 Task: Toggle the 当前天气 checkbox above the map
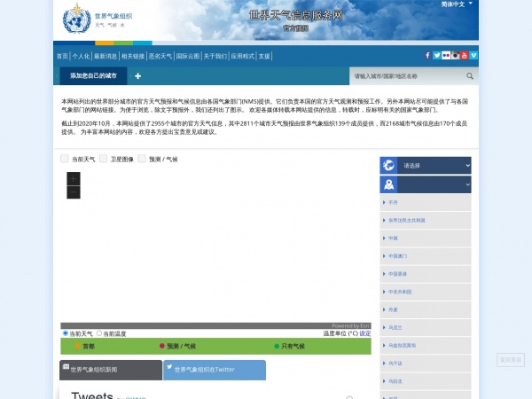pyautogui.click(x=65, y=159)
